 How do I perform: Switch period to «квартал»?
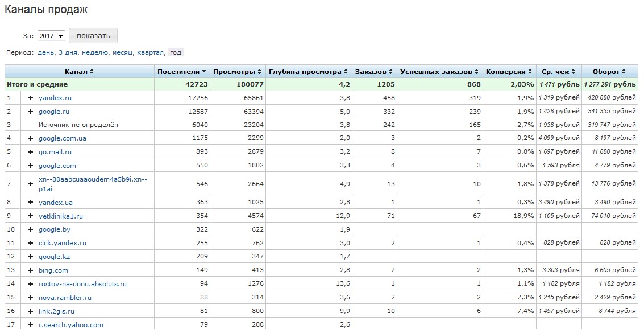(x=151, y=52)
